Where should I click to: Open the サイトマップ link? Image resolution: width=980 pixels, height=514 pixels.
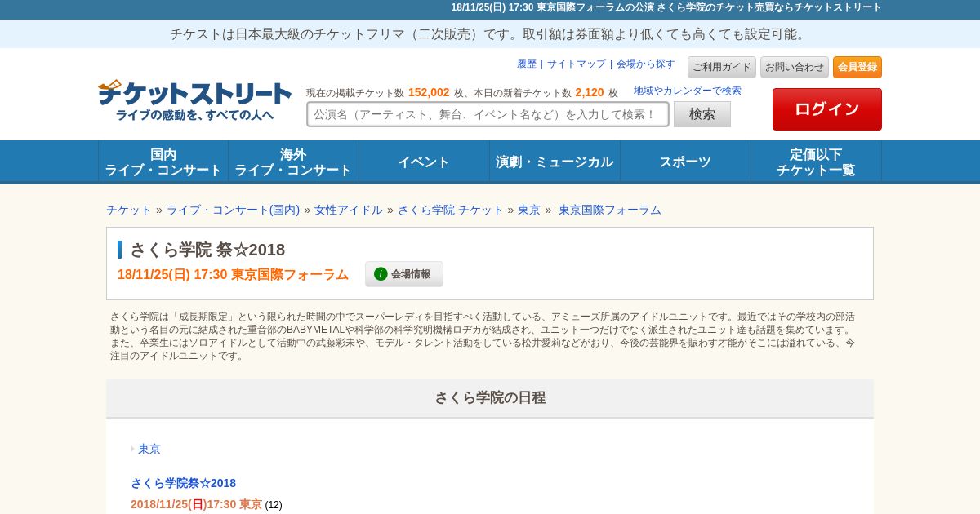577,64
